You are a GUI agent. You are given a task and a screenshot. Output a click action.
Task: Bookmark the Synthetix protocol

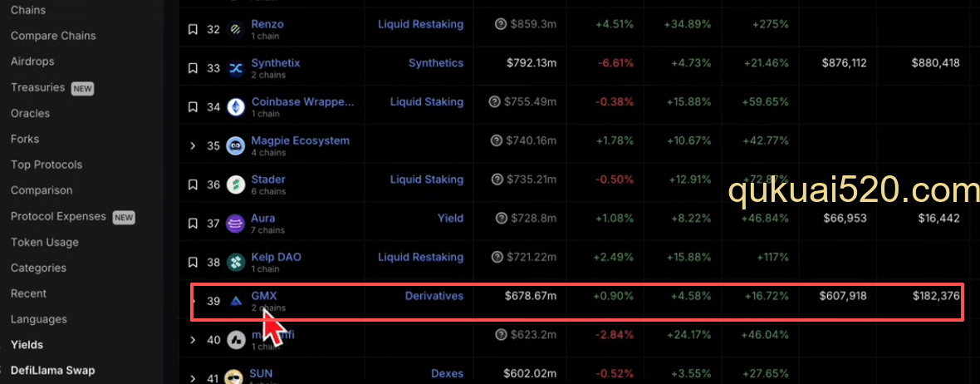[x=194, y=68]
